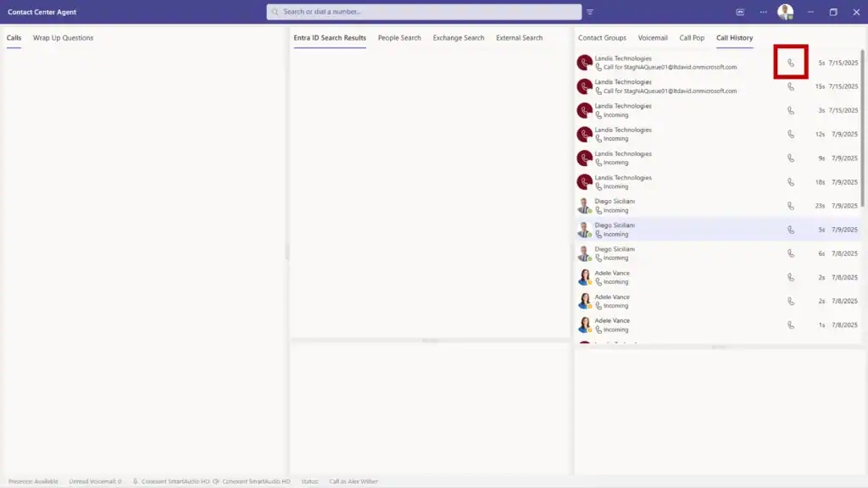The image size is (868, 488).
Task: Call back Landis Technologies using highlighted phone icon
Action: pos(790,62)
